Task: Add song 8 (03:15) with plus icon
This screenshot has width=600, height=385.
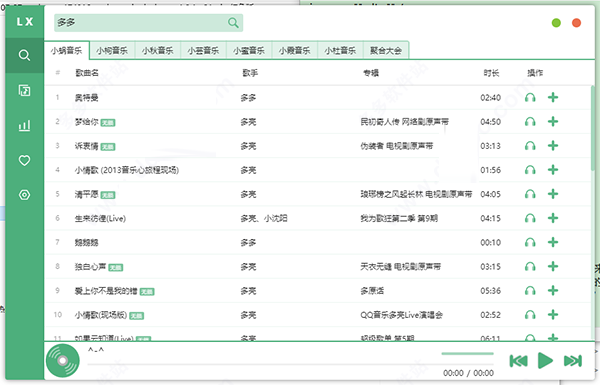Action: point(553,266)
